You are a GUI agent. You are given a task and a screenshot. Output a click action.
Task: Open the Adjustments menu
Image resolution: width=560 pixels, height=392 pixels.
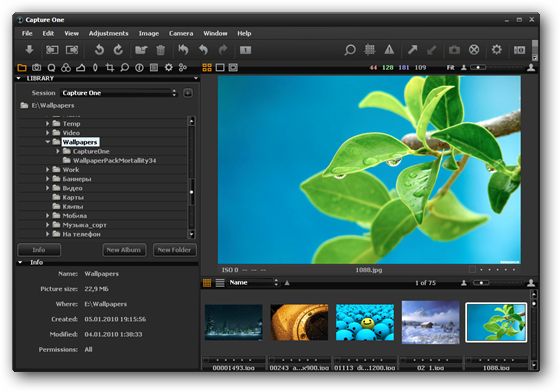point(108,33)
